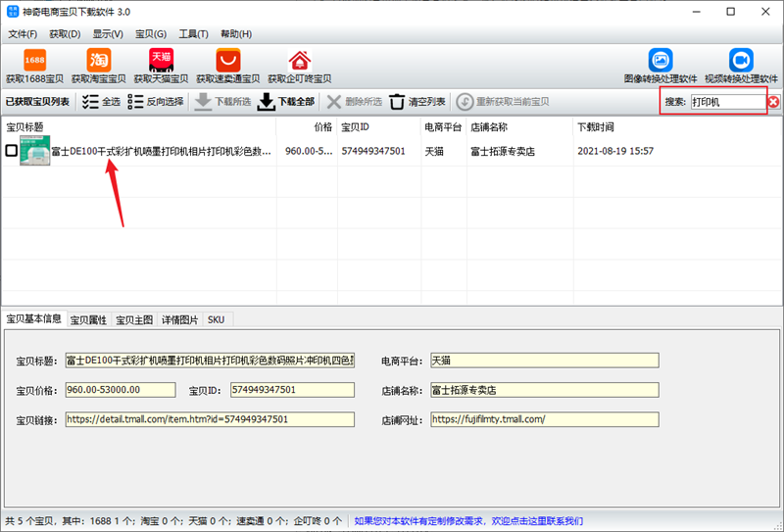Click the status bar text 共 5 个宝贝
784x532 pixels.
pyautogui.click(x=28, y=521)
